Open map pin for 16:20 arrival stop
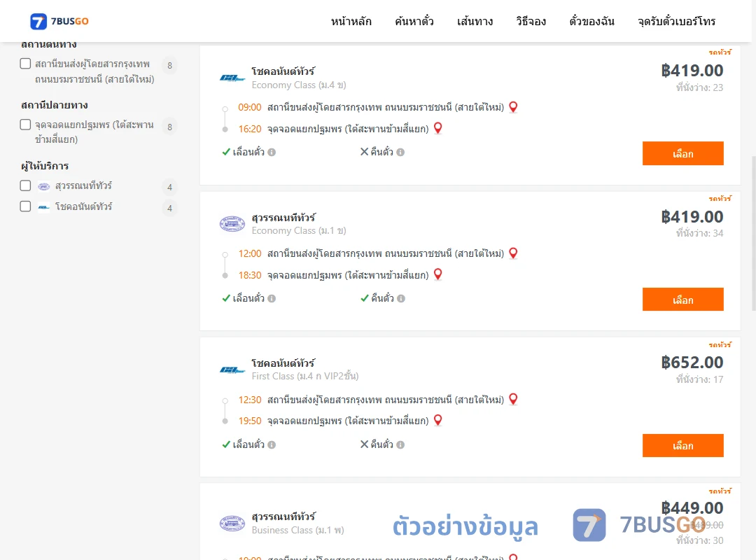The image size is (756, 560). [437, 128]
